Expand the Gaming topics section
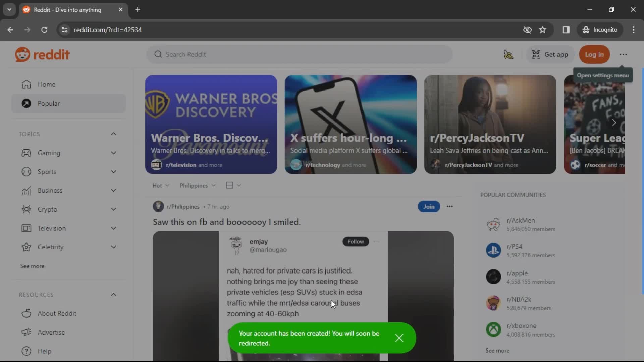This screenshot has width=644, height=362. [113, 153]
